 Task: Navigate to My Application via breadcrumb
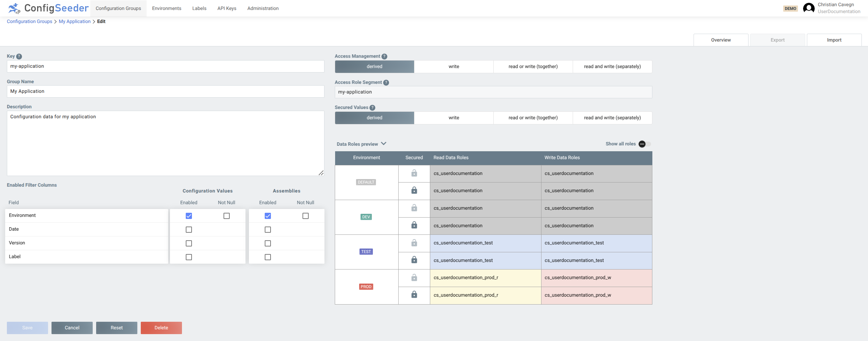[x=75, y=21]
